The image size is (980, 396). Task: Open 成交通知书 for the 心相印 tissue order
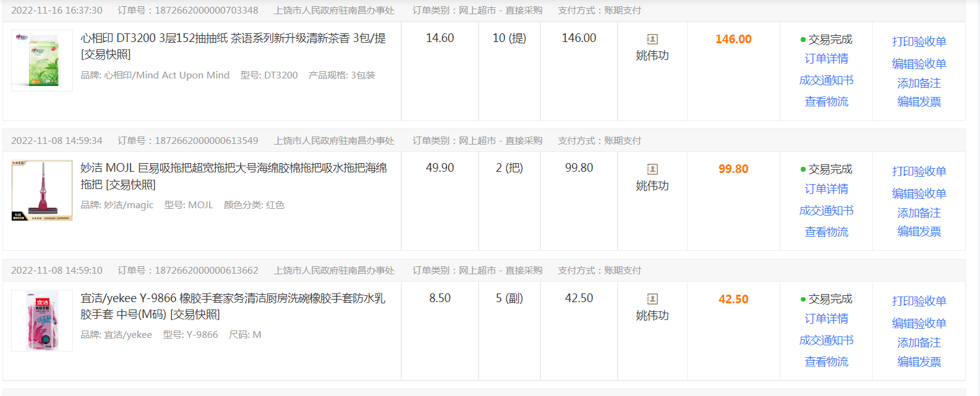click(826, 80)
